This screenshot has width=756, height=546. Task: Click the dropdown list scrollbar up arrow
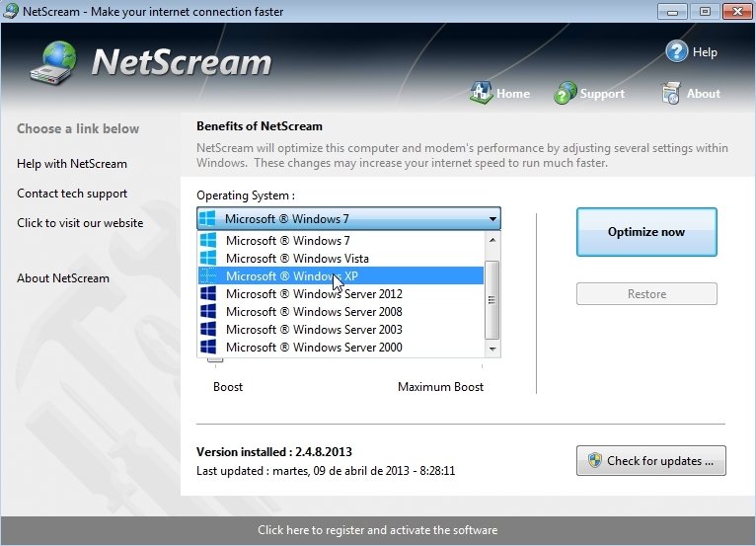click(492, 240)
